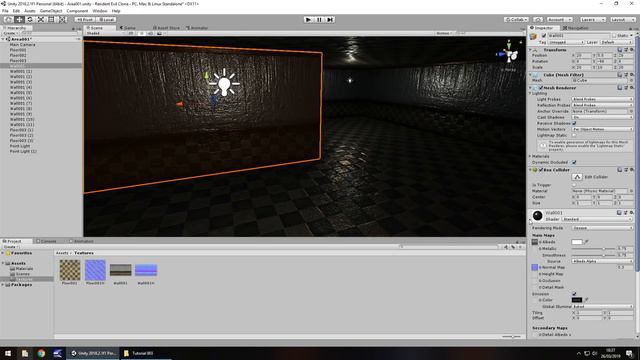Open File Explorer from the taskbar
The image size is (640, 360).
pos(25,353)
